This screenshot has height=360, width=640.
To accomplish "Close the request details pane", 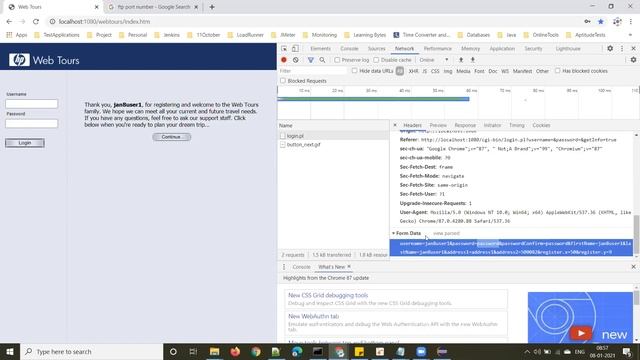I will click(x=395, y=125).
